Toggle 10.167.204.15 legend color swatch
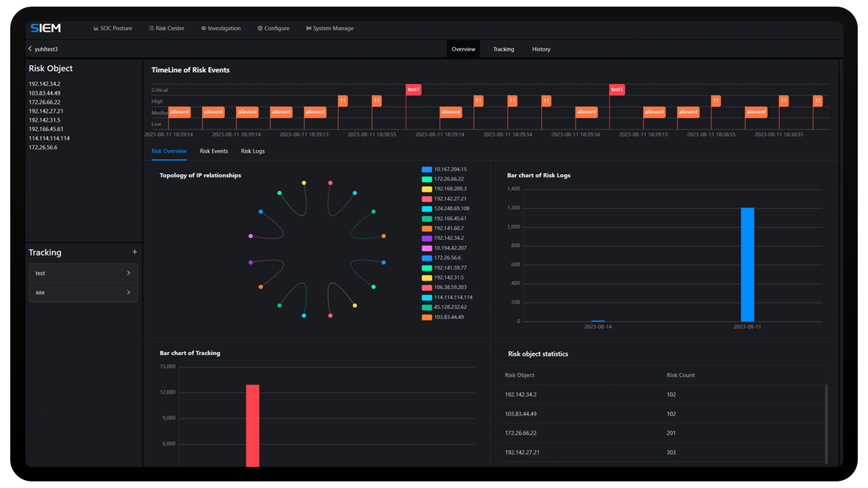Screen dimensions: 868x488 tap(427, 170)
